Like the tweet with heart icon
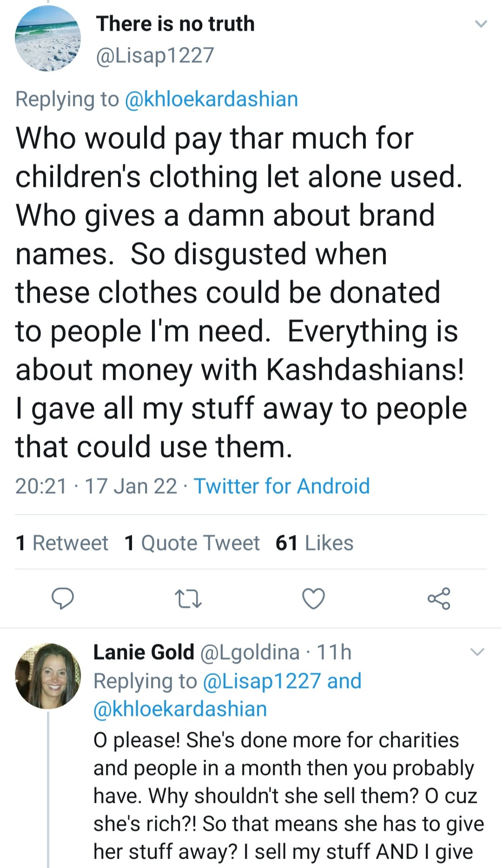Screen dimensions: 502x868 click(x=314, y=599)
